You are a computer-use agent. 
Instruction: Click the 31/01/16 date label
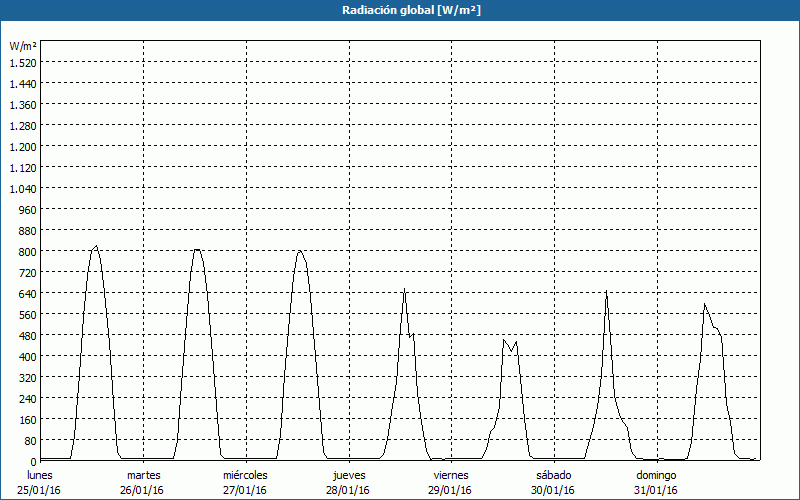656,490
